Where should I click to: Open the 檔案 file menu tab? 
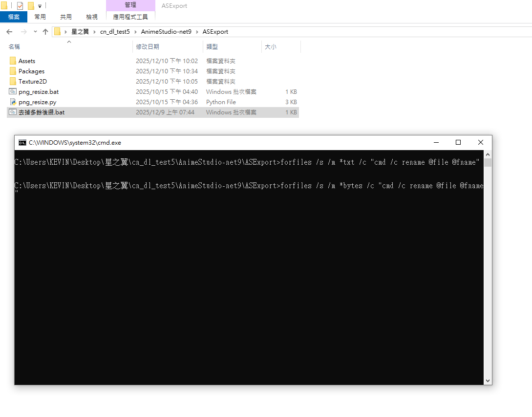tap(14, 17)
